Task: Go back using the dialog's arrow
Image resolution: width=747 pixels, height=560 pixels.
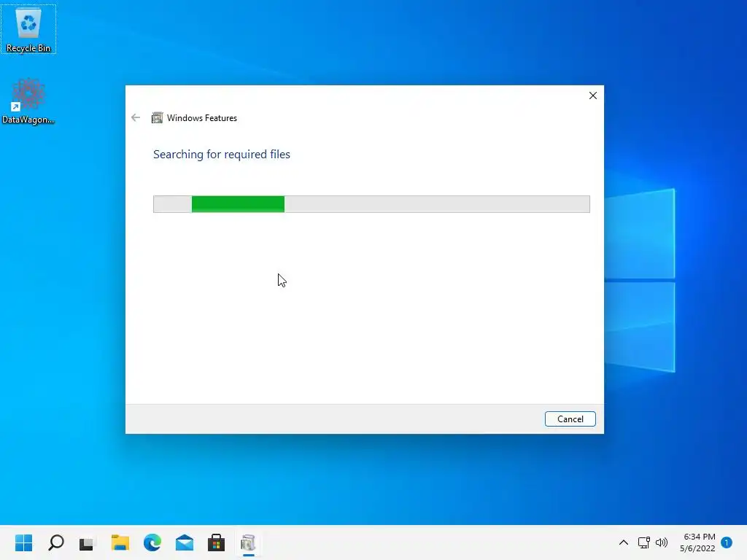Action: (x=136, y=117)
